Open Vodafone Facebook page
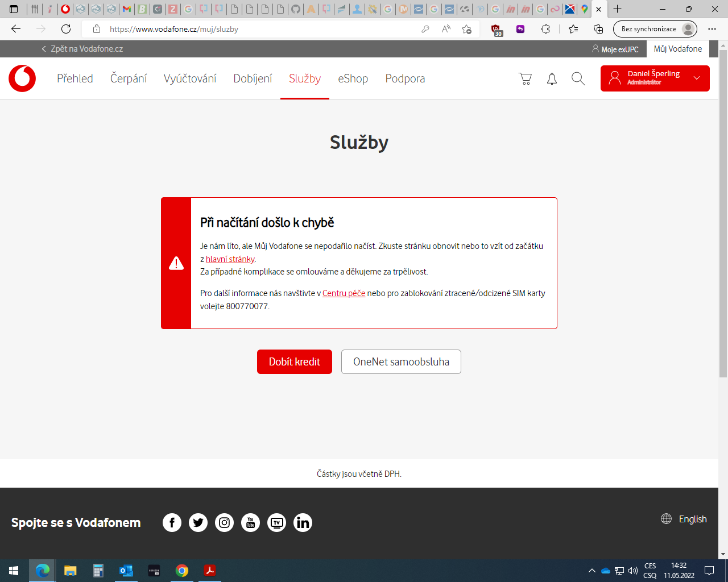 pyautogui.click(x=172, y=522)
